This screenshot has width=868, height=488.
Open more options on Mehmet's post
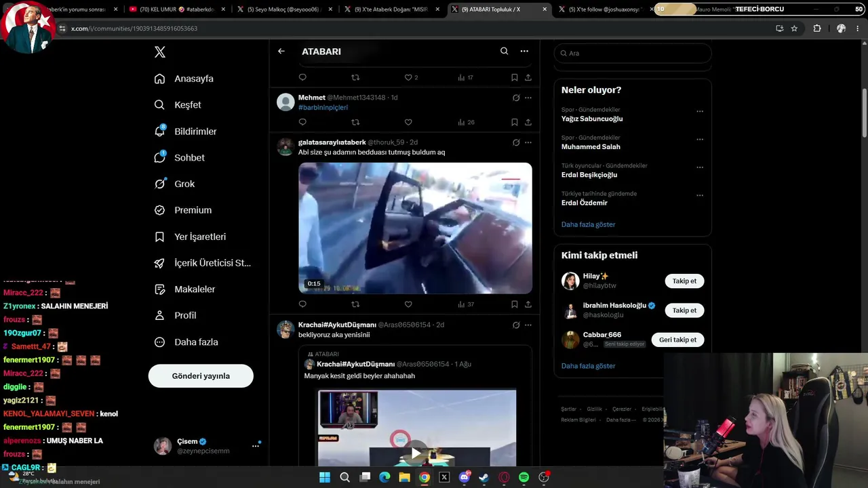pyautogui.click(x=528, y=98)
